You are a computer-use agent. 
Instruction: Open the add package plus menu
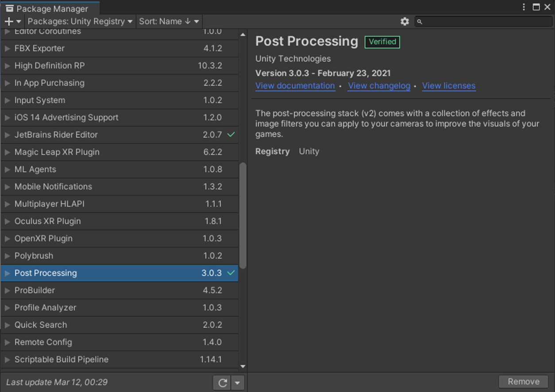[x=12, y=21]
